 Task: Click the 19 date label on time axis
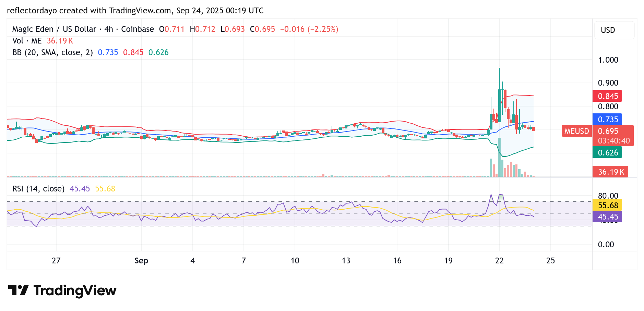click(448, 261)
